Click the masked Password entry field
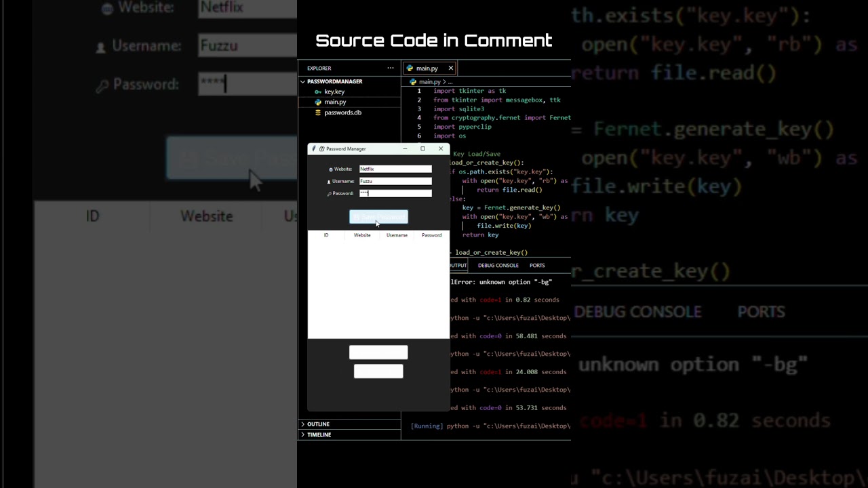The height and width of the screenshot is (488, 868). click(x=395, y=193)
